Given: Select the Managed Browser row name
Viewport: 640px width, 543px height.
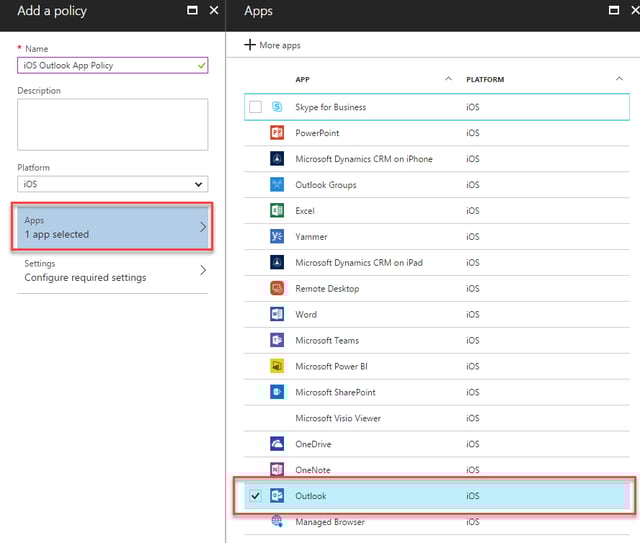Looking at the screenshot, I should coord(330,522).
